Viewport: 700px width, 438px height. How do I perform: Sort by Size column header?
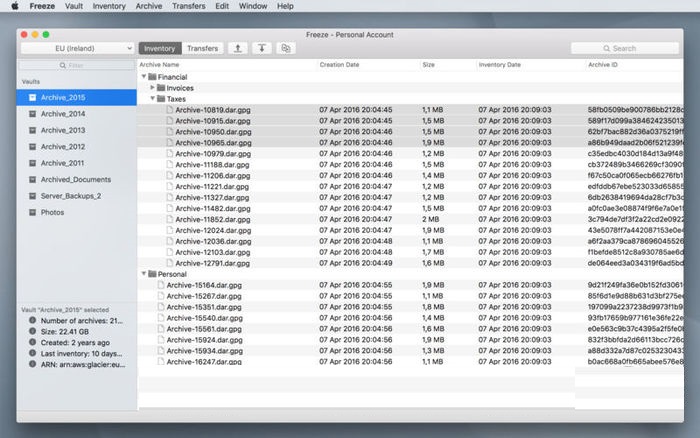point(448,65)
